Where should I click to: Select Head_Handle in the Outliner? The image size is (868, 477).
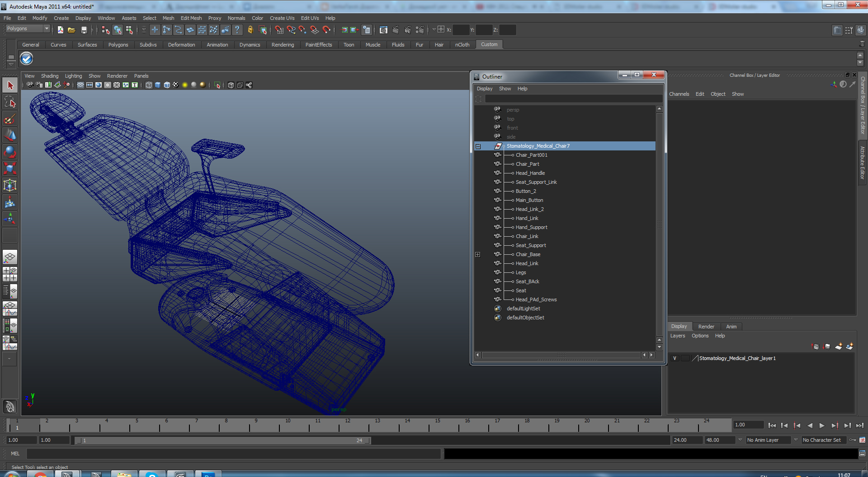(530, 173)
